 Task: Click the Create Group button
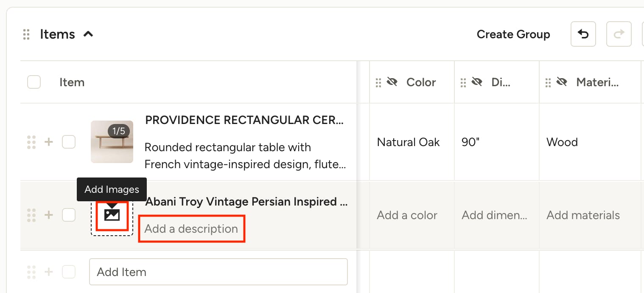coord(513,34)
